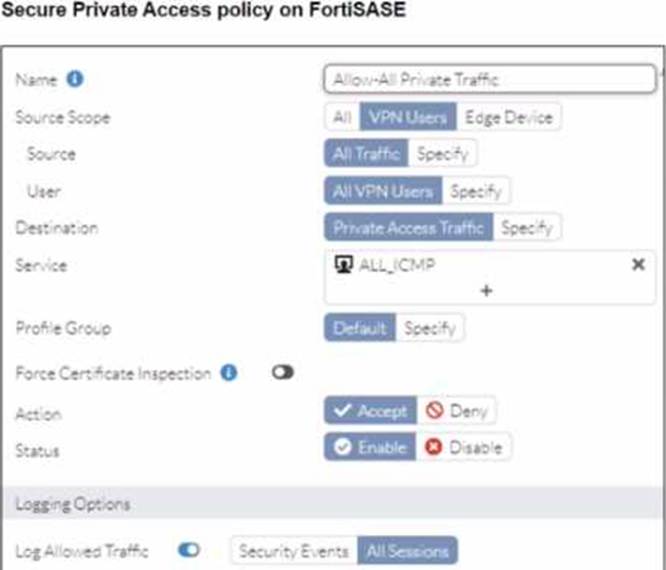Toggle the Force Certificate Inspection switch

click(x=282, y=373)
